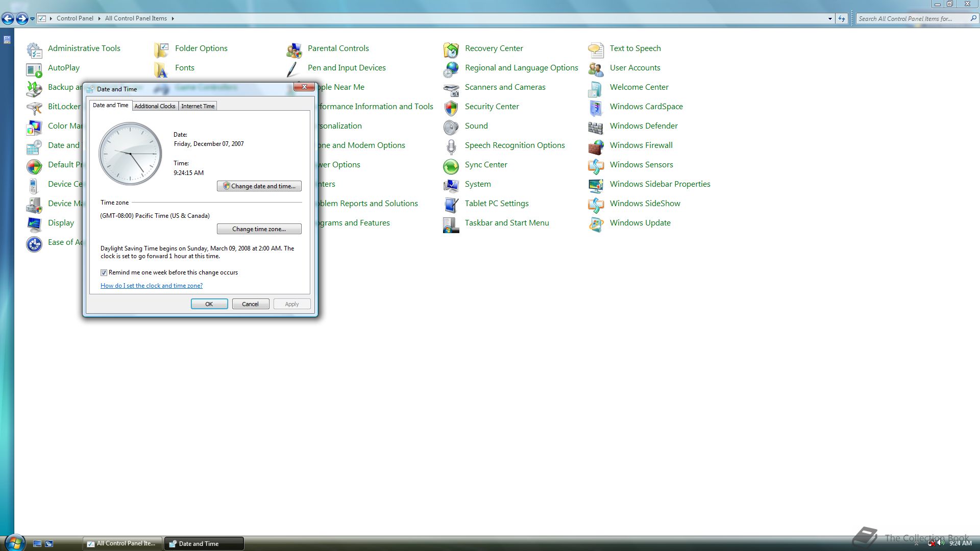The width and height of the screenshot is (980, 551).
Task: Open Speech Recognition Options microphone icon
Action: coord(451,147)
